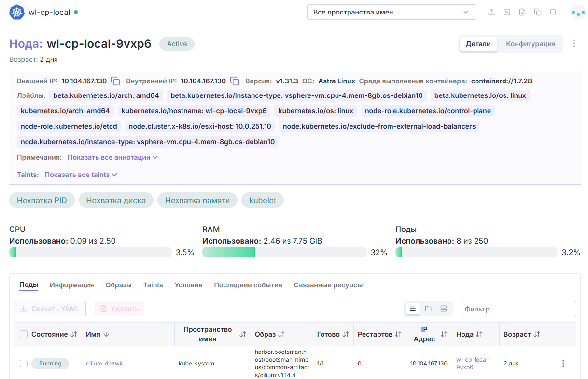Select the cilium-dhzwk pod row checkbox
Screen dimensions: 588x379
[24, 364]
